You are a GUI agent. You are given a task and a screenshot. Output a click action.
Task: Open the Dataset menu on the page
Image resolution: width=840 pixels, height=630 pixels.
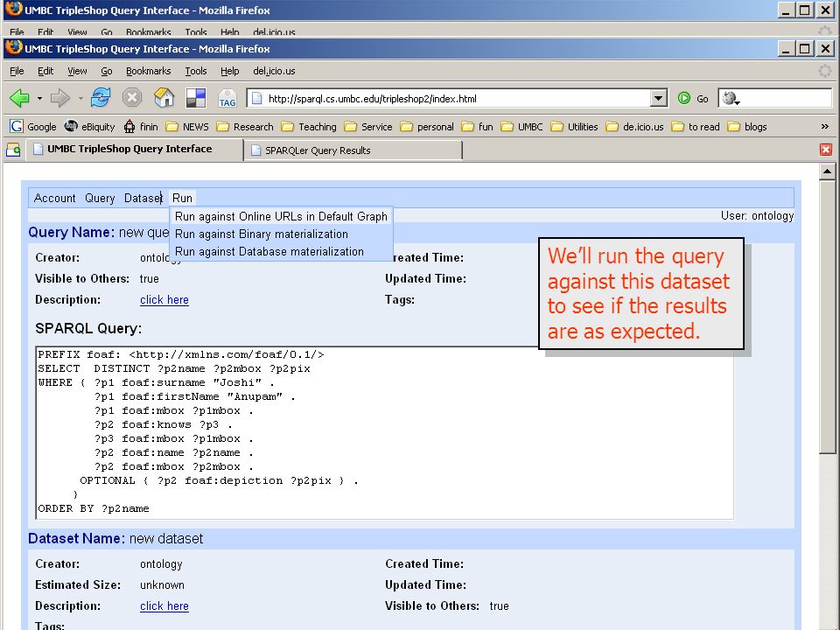click(143, 198)
